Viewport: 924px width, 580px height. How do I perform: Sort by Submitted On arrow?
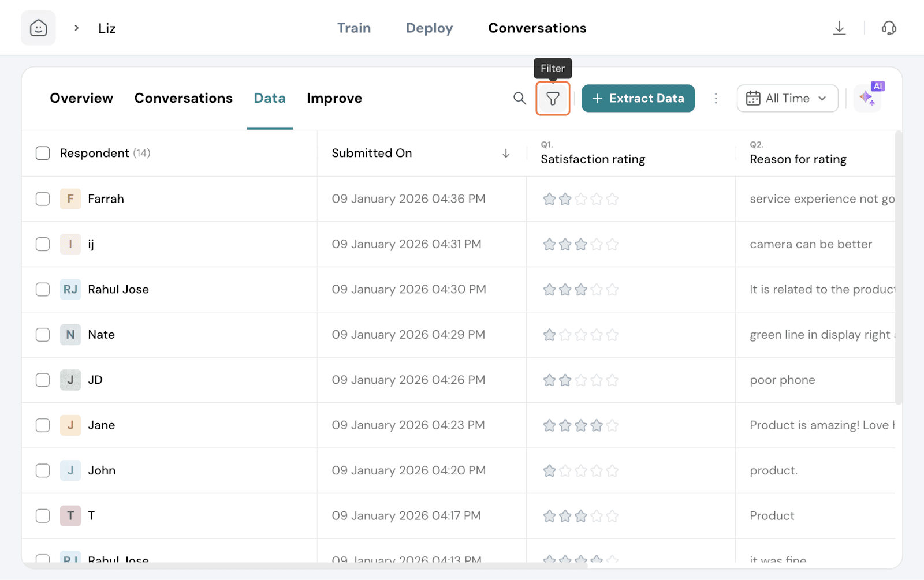pos(506,154)
